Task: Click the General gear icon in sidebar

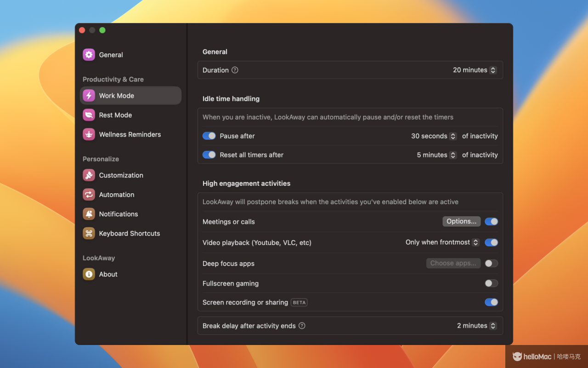Action: point(89,55)
